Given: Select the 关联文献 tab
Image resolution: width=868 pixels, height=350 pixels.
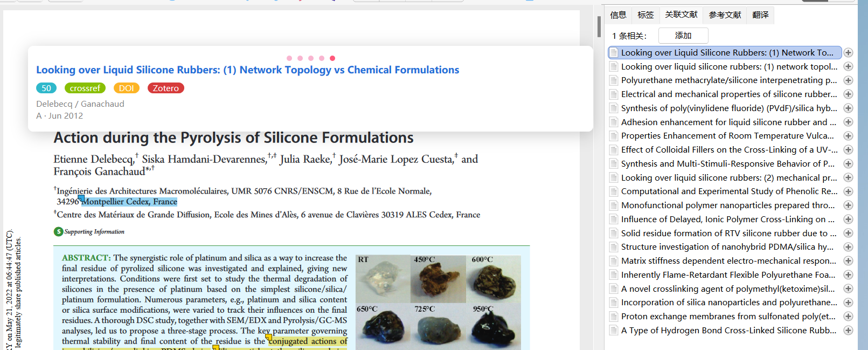Looking at the screenshot, I should 681,15.
